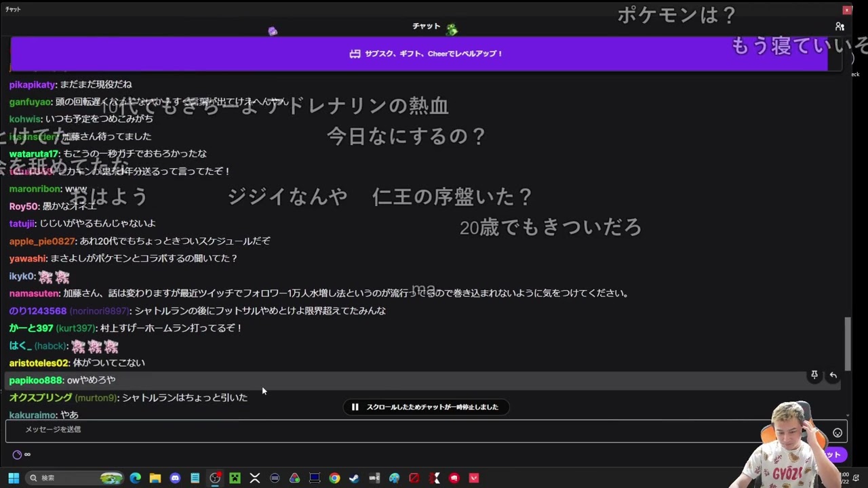Viewport: 868px width, 488px height.
Task: Open Google Chrome from taskbar
Action: point(334,478)
